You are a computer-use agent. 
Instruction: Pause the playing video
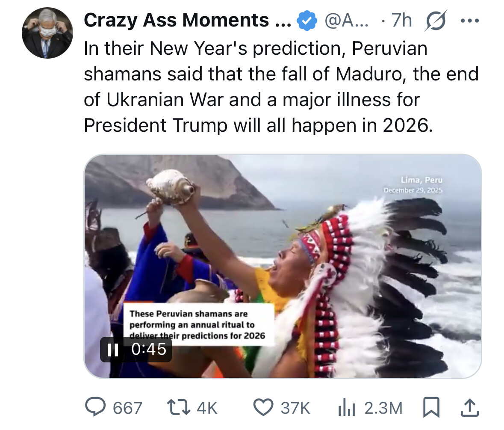(113, 350)
